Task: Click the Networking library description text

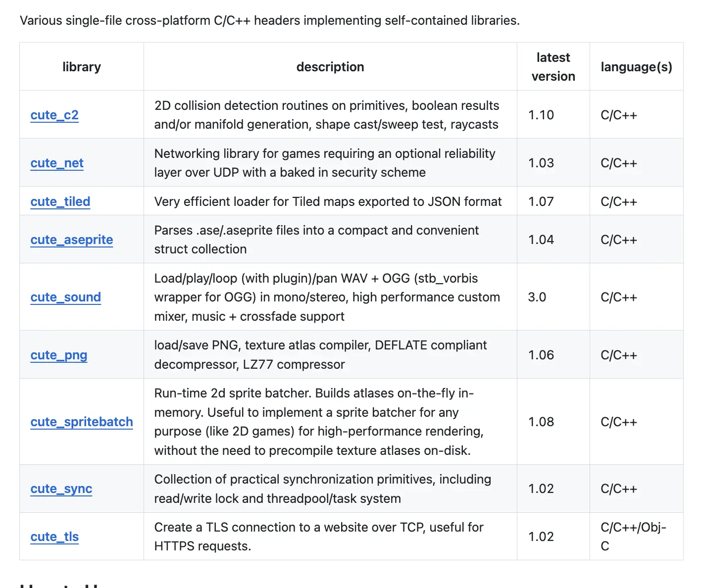Action: 325,163
